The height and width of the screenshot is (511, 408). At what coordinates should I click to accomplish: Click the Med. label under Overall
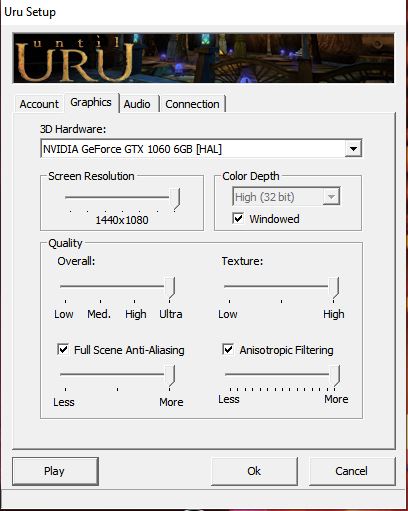coord(99,314)
